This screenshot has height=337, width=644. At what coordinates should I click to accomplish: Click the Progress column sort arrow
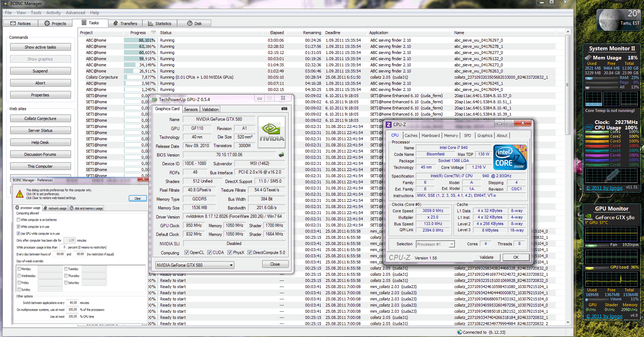[153, 33]
